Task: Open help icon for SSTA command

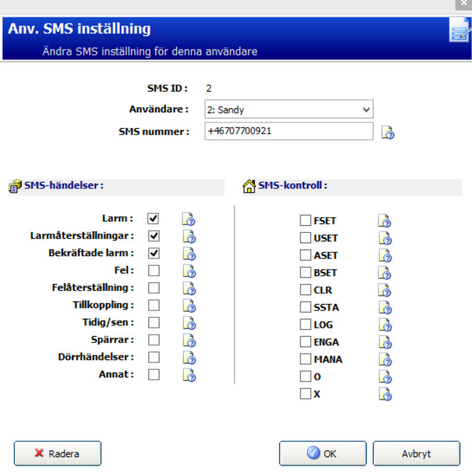Action: (x=385, y=307)
